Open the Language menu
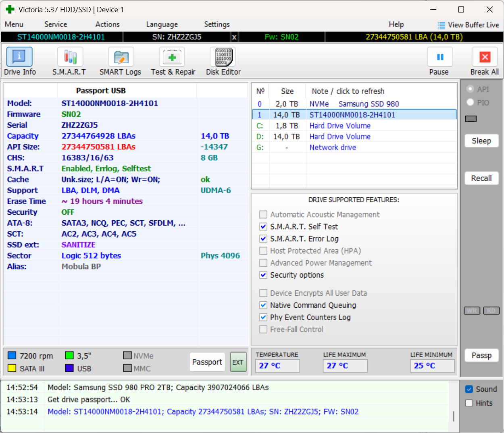The width and height of the screenshot is (504, 433). [x=162, y=25]
